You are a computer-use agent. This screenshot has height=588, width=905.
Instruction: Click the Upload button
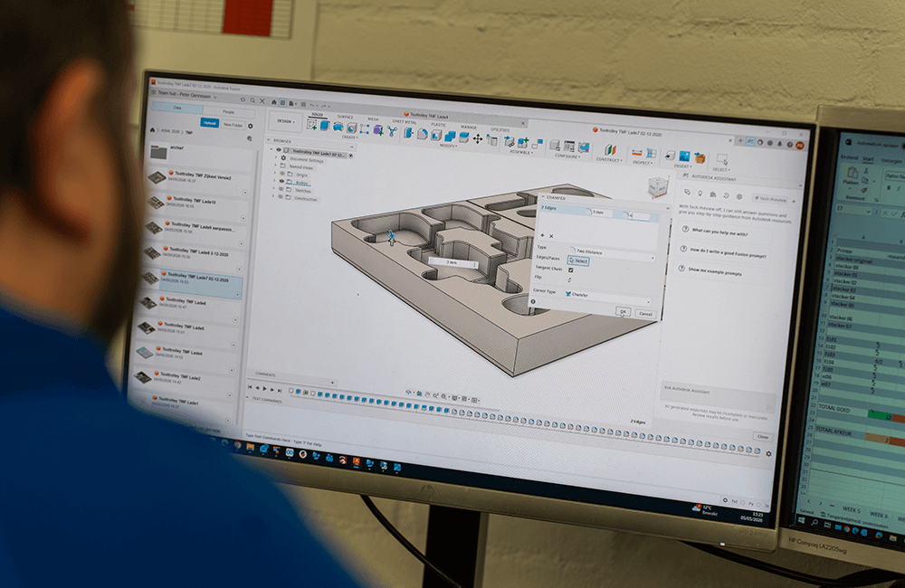click(210, 123)
